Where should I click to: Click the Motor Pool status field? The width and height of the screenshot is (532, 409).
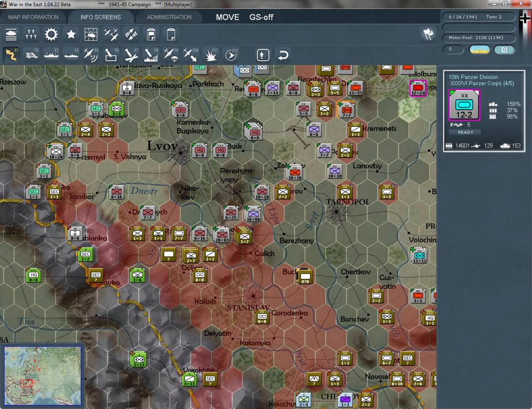click(478, 37)
